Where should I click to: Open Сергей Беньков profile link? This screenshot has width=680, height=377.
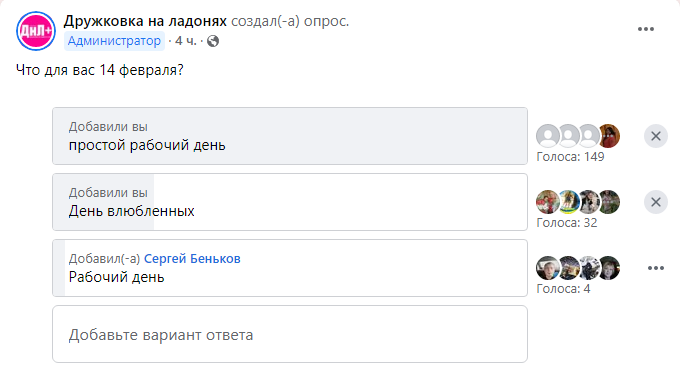tap(192, 259)
